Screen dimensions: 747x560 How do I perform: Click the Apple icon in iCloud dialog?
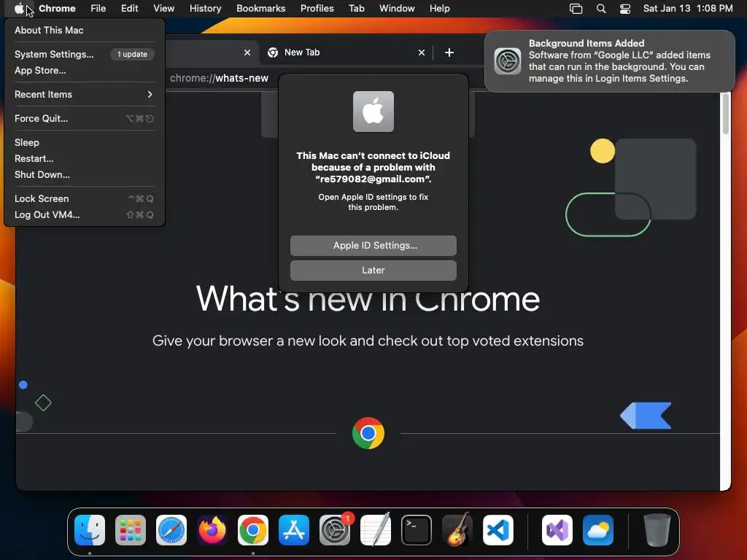point(373,112)
